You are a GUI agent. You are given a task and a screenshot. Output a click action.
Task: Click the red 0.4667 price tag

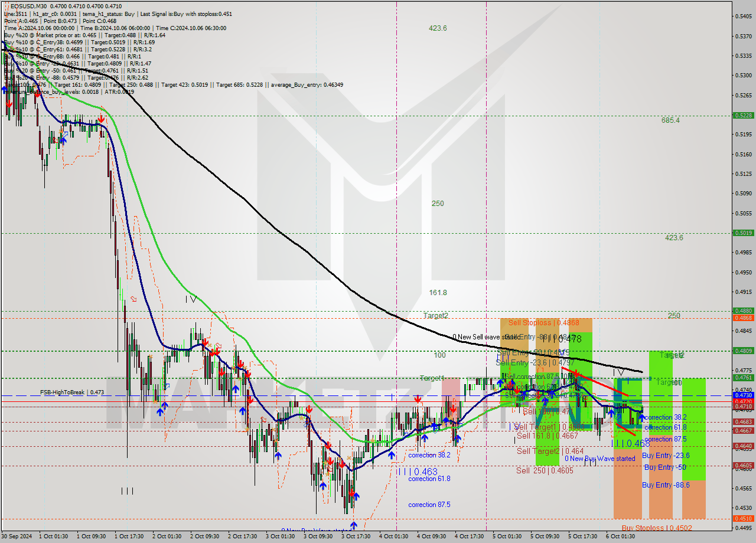pos(742,430)
